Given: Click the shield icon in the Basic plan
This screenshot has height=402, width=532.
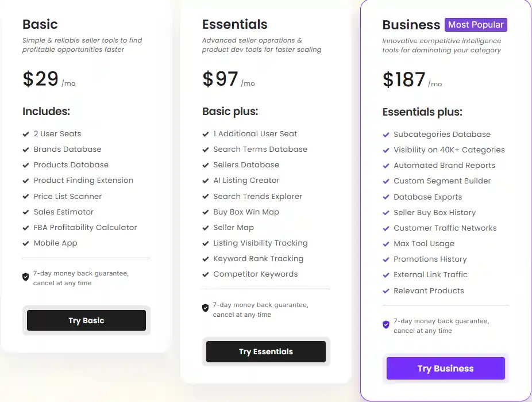Looking at the screenshot, I should pos(25,277).
